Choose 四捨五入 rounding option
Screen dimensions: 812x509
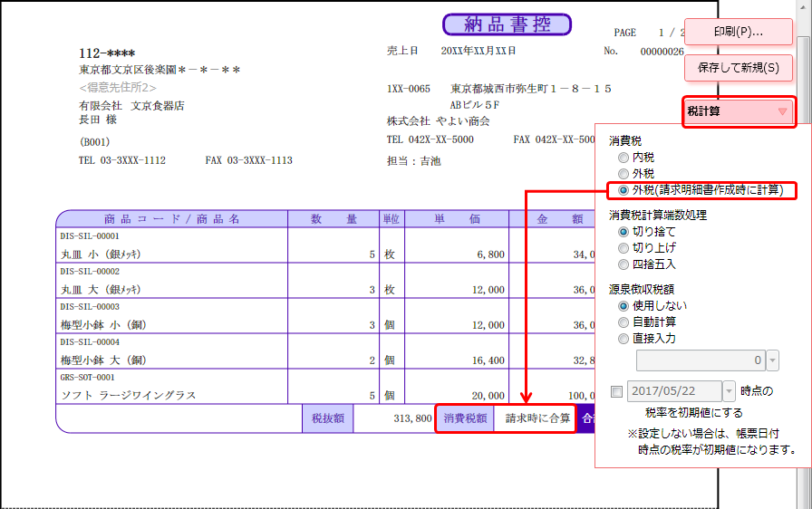coord(623,264)
